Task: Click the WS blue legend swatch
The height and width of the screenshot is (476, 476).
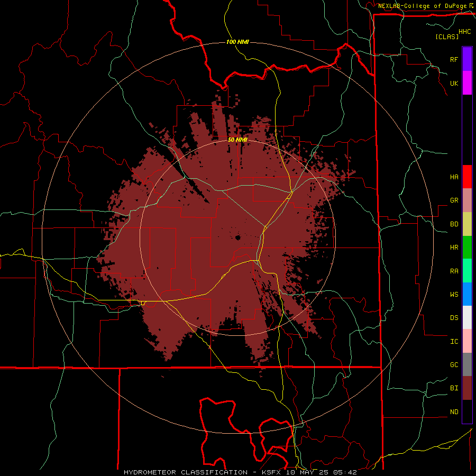Action: (x=467, y=294)
